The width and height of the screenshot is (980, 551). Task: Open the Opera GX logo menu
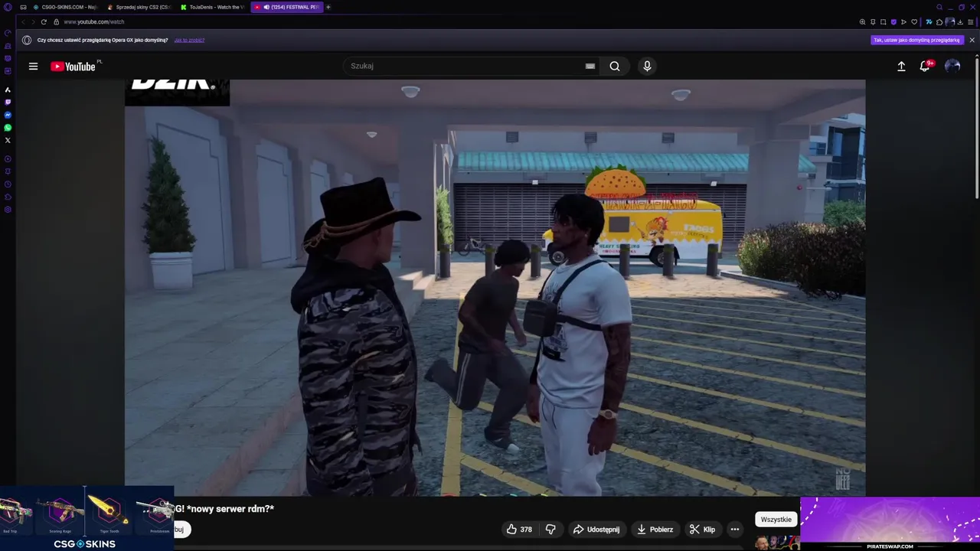click(x=8, y=7)
